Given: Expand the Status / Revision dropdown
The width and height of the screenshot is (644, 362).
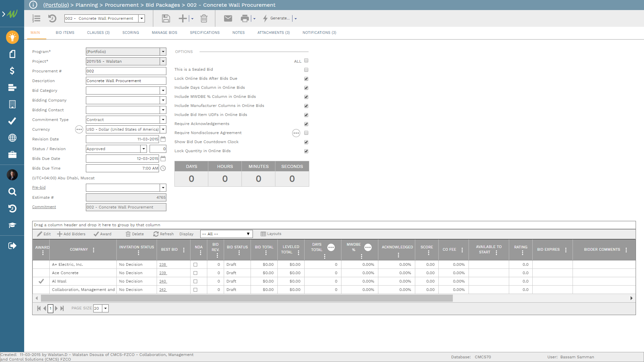Looking at the screenshot, I should click(x=144, y=148).
